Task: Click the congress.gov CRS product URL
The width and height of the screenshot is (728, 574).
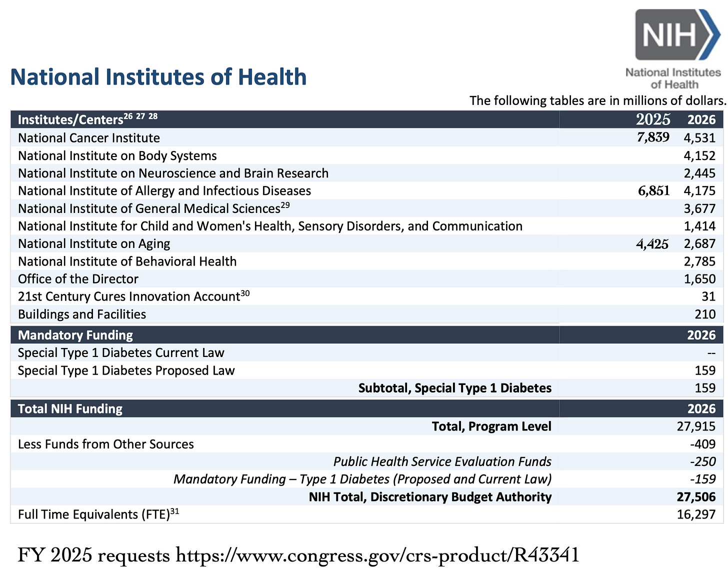Action: [x=377, y=555]
